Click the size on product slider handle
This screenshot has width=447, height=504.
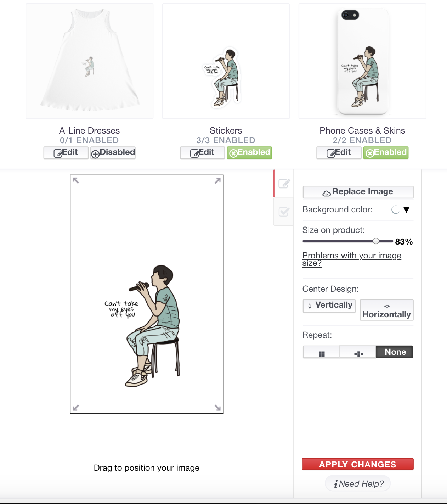[376, 241]
